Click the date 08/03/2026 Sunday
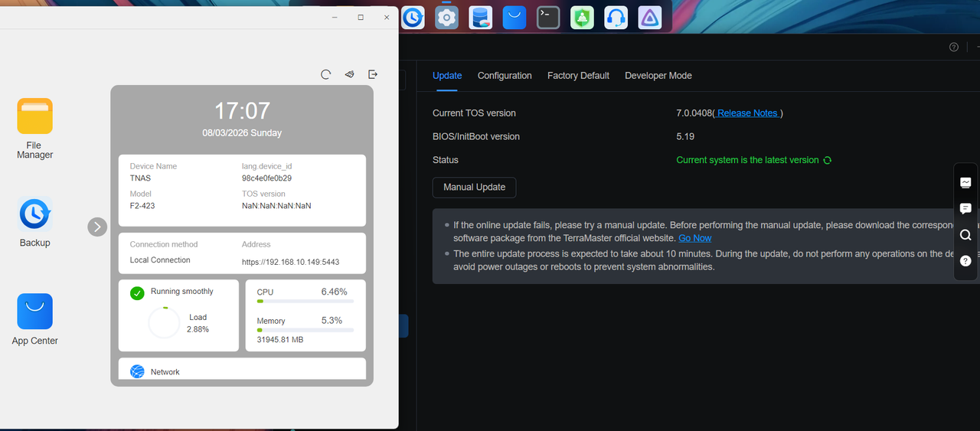Viewport: 980px width, 431px height. [242, 133]
